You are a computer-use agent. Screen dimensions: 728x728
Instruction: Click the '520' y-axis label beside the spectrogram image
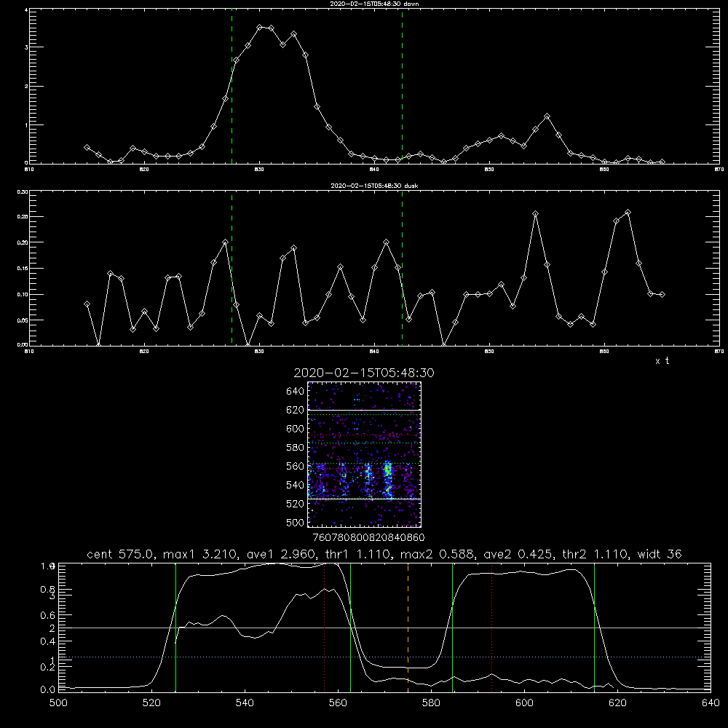295,504
